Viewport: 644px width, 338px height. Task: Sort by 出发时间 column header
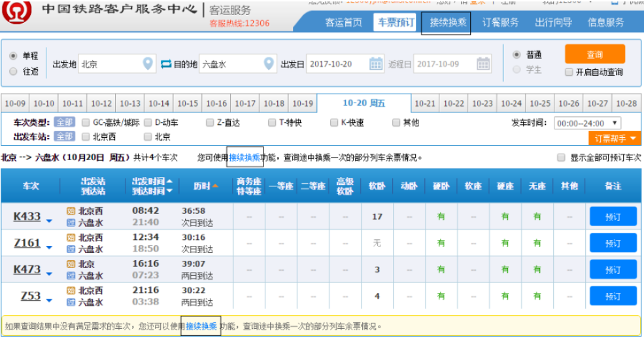pos(152,181)
